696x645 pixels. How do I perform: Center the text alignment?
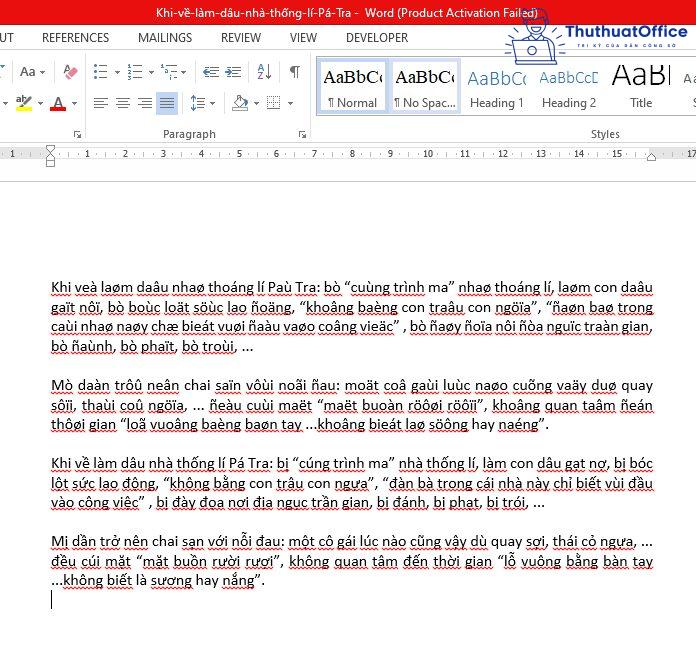click(x=123, y=103)
